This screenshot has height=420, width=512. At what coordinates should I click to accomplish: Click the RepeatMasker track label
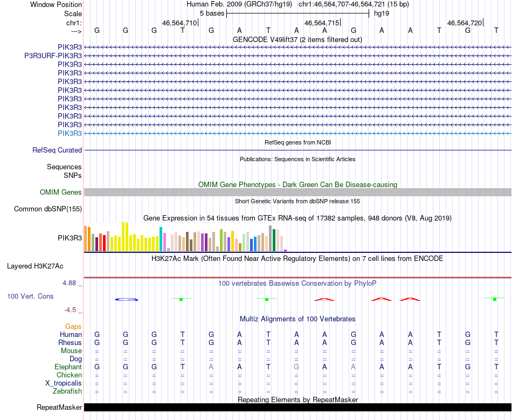pyautogui.click(x=59, y=407)
